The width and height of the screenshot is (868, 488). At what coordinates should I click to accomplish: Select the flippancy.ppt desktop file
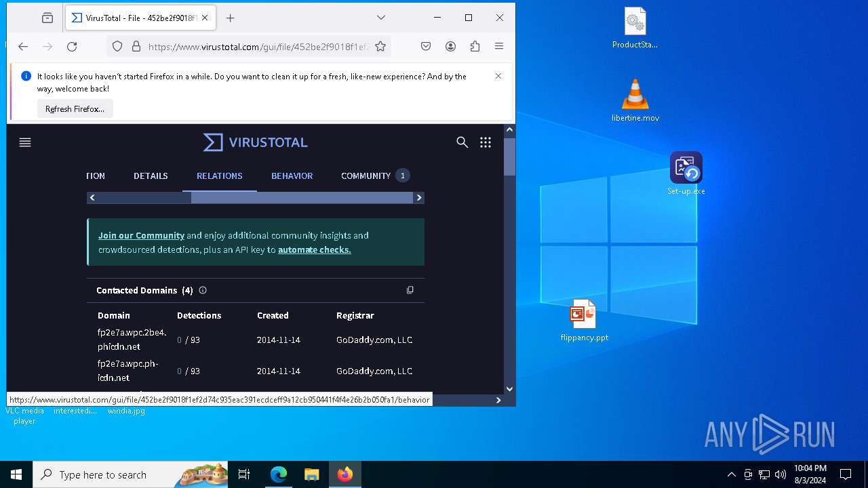[x=584, y=320]
